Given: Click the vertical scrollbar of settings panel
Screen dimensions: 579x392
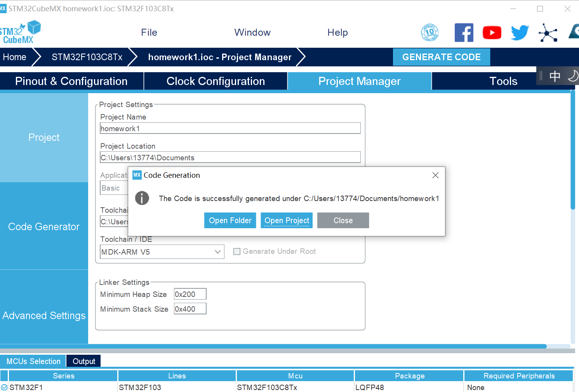Looking at the screenshot, I should (573, 150).
